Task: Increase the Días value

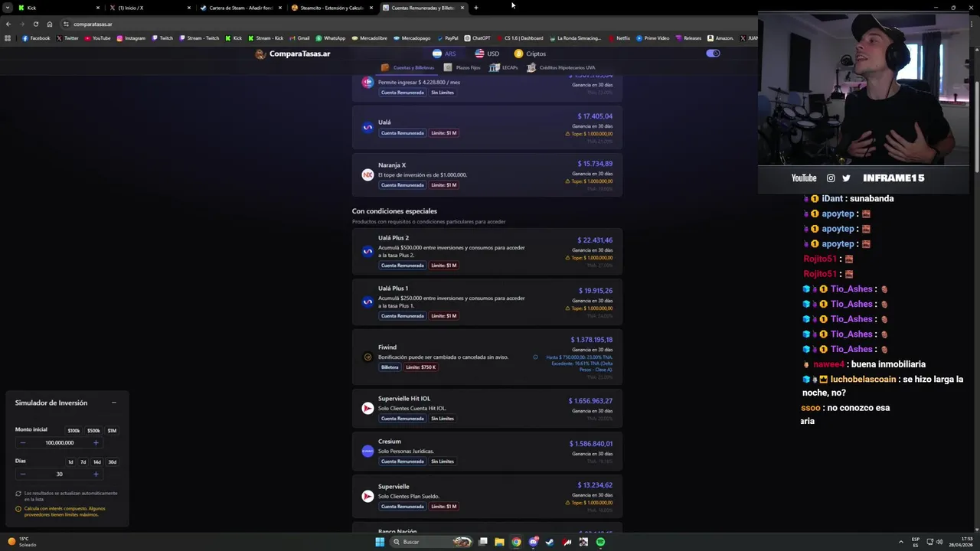Action: 96,474
